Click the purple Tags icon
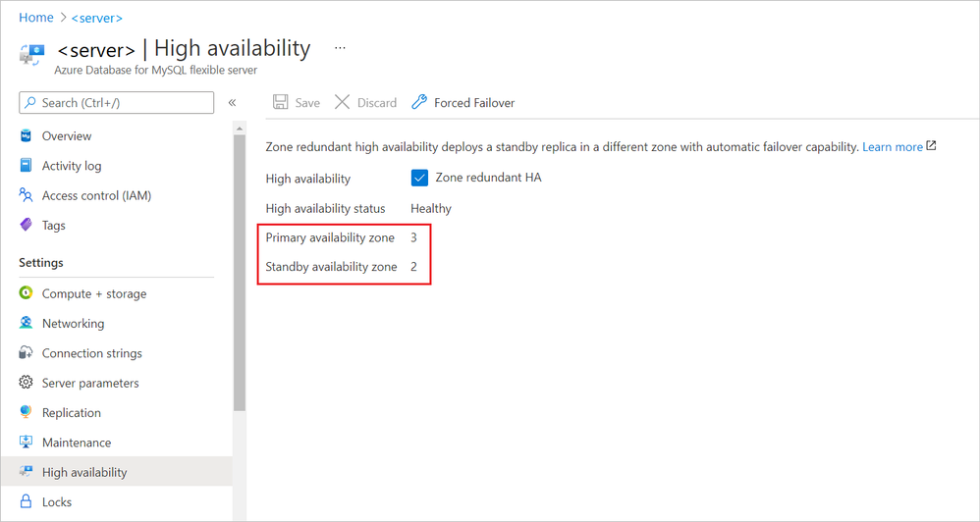The width and height of the screenshot is (980, 522). [x=27, y=225]
